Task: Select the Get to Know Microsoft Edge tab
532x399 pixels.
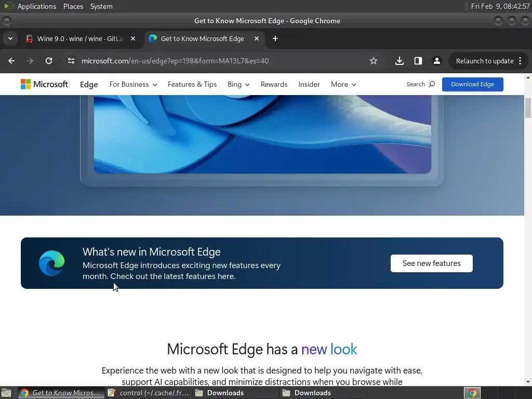Action: click(x=204, y=38)
